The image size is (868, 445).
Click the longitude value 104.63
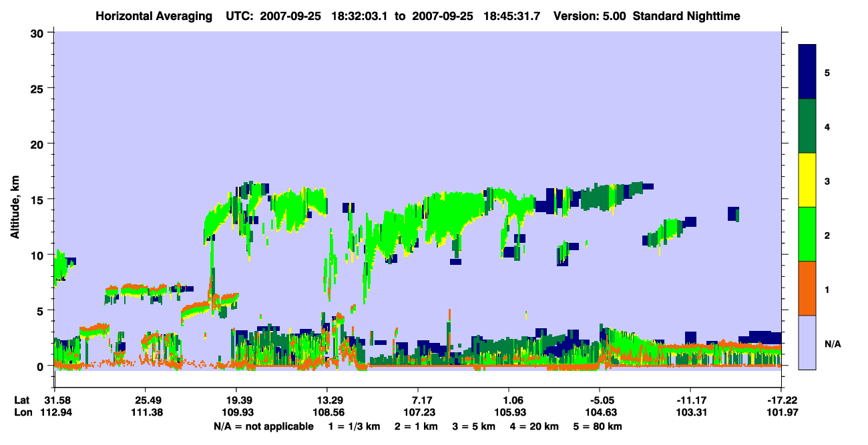600,412
